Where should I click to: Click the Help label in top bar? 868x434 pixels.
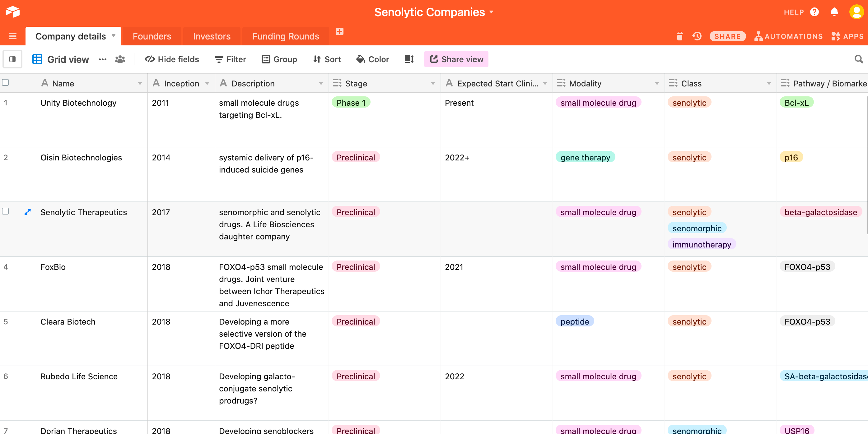coord(794,12)
